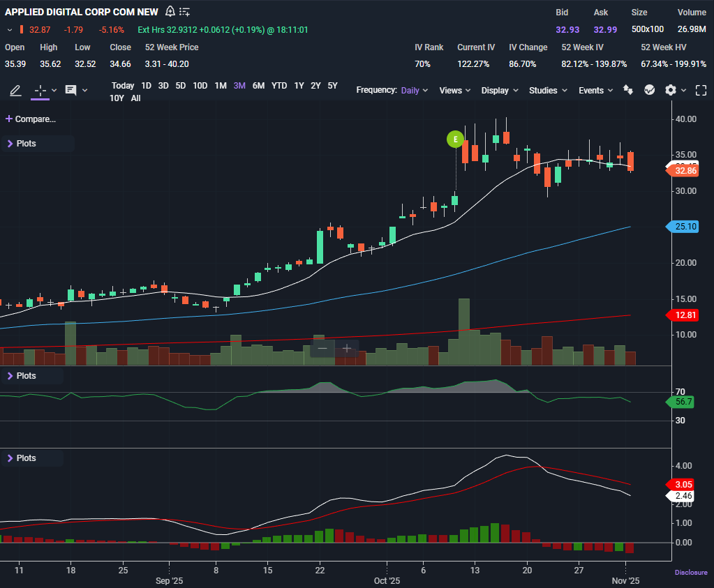This screenshot has height=588, width=714.
Task: Click the green E earnings marker
Action: point(455,140)
